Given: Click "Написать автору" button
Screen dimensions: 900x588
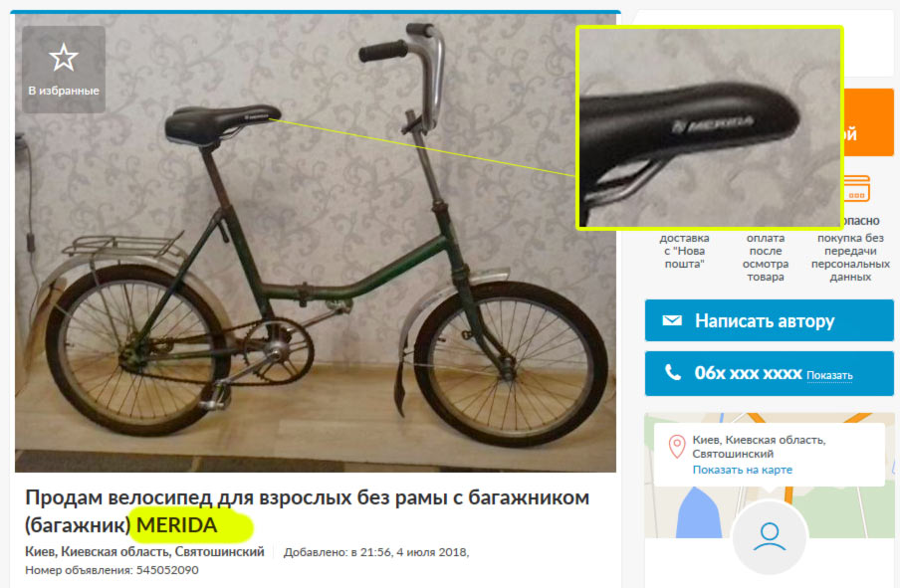Looking at the screenshot, I should (770, 320).
